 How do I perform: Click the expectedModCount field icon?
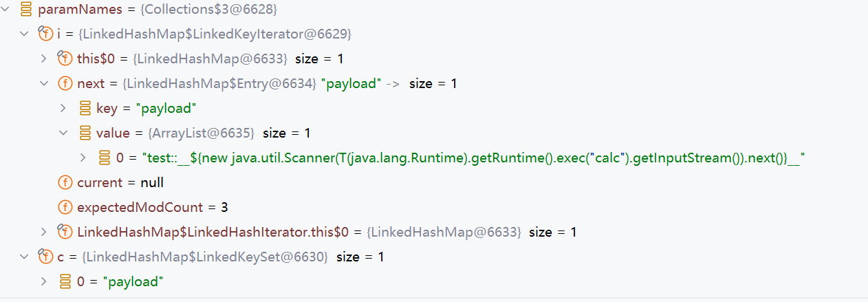point(65,207)
